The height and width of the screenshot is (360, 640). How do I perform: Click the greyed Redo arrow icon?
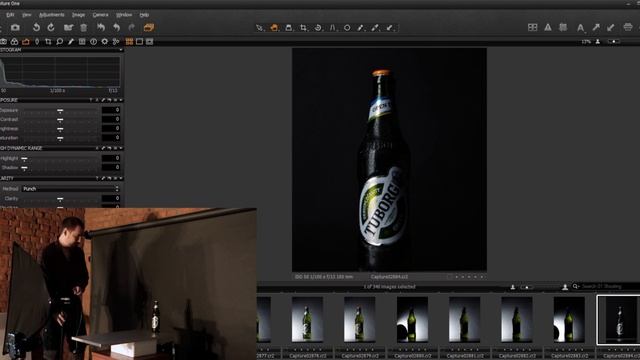tap(131, 27)
